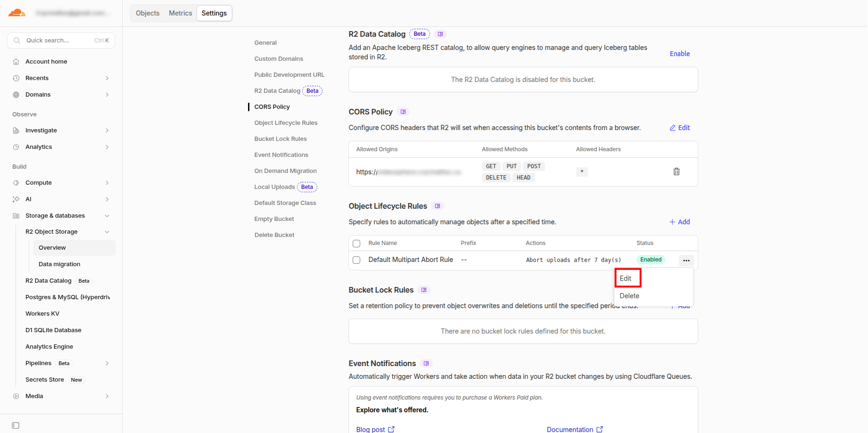This screenshot has height=433, width=868.
Task: Open D1 SQLite Database in sidebar
Action: [x=53, y=330]
